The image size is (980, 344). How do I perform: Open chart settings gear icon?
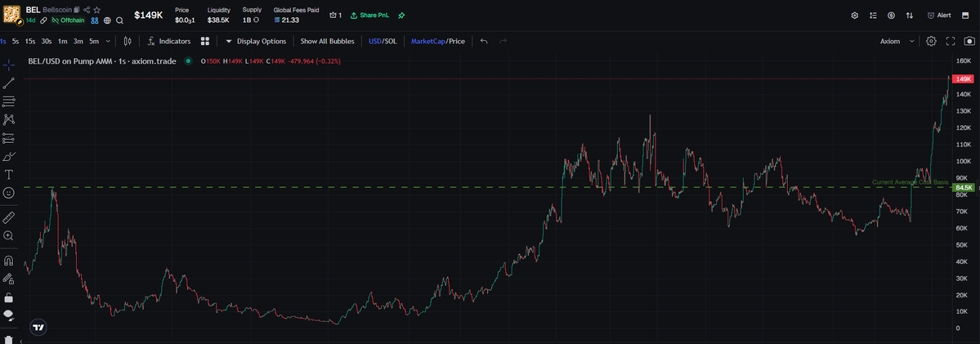pyautogui.click(x=931, y=41)
